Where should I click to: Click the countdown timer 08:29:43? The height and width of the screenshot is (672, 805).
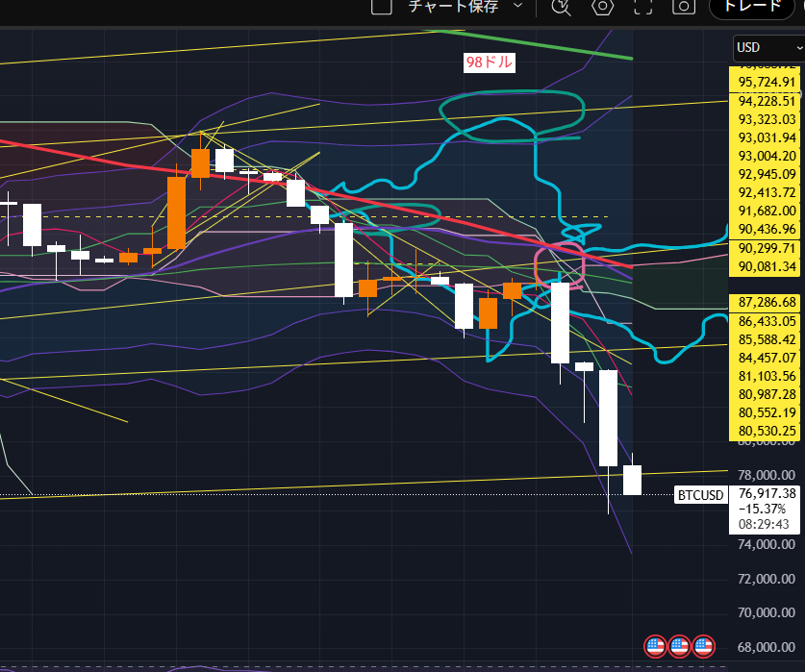[764, 524]
